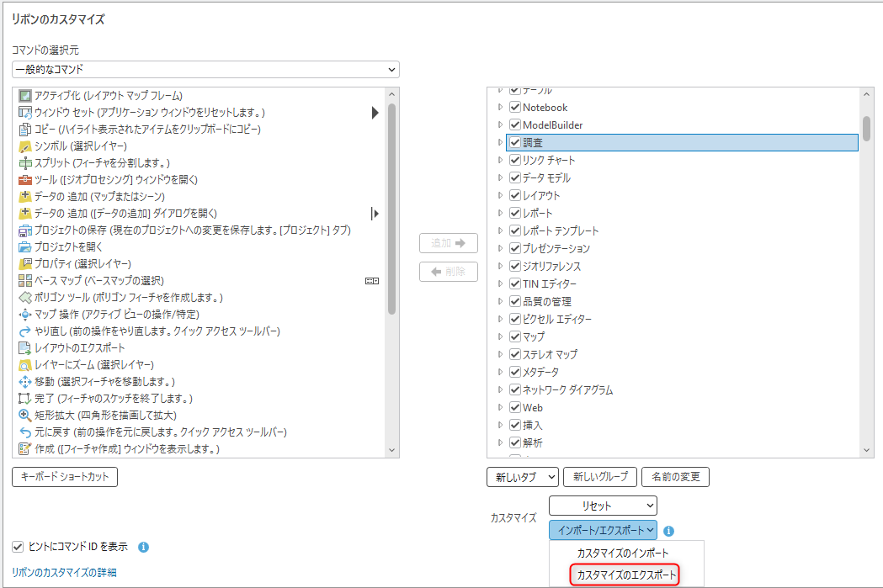This screenshot has height=588, width=883.
Task: Select the Split feature tool icon
Action: pyautogui.click(x=24, y=162)
